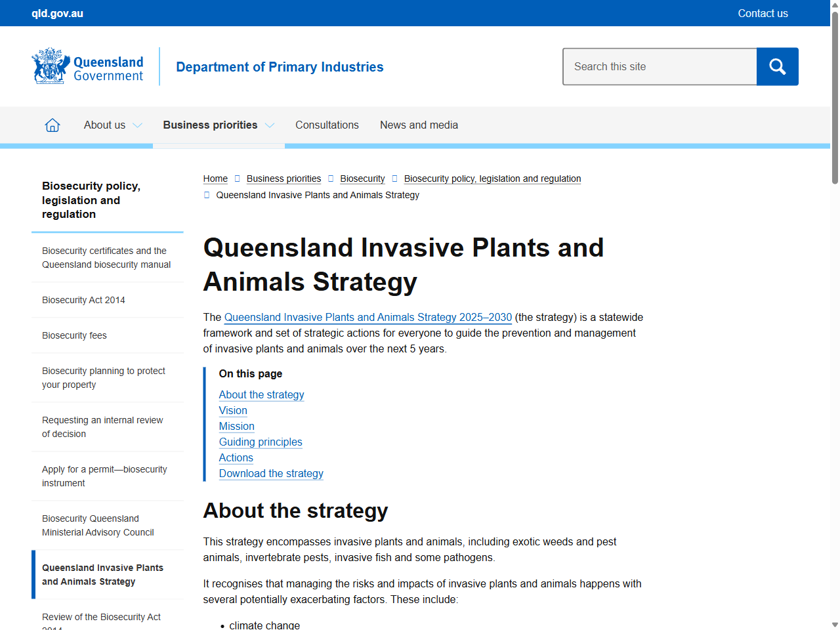The width and height of the screenshot is (840, 630).
Task: Jump to the Vision section link
Action: pyautogui.click(x=233, y=410)
